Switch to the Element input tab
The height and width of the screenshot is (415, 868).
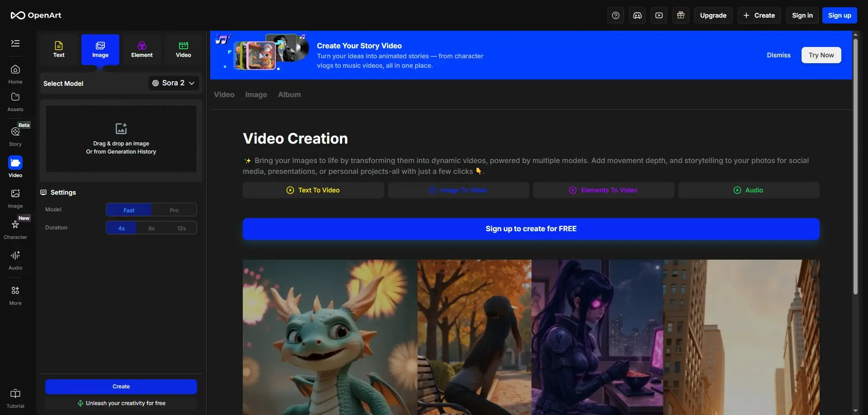pos(142,50)
